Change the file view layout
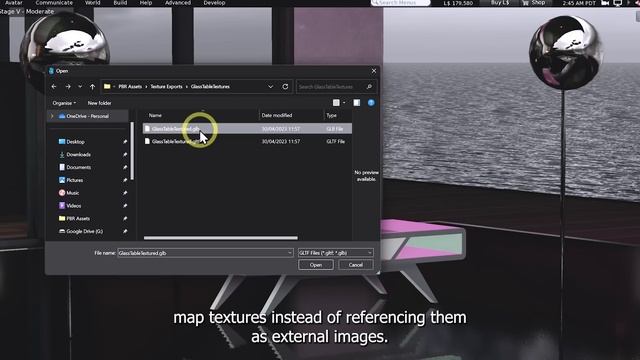 click(336, 103)
